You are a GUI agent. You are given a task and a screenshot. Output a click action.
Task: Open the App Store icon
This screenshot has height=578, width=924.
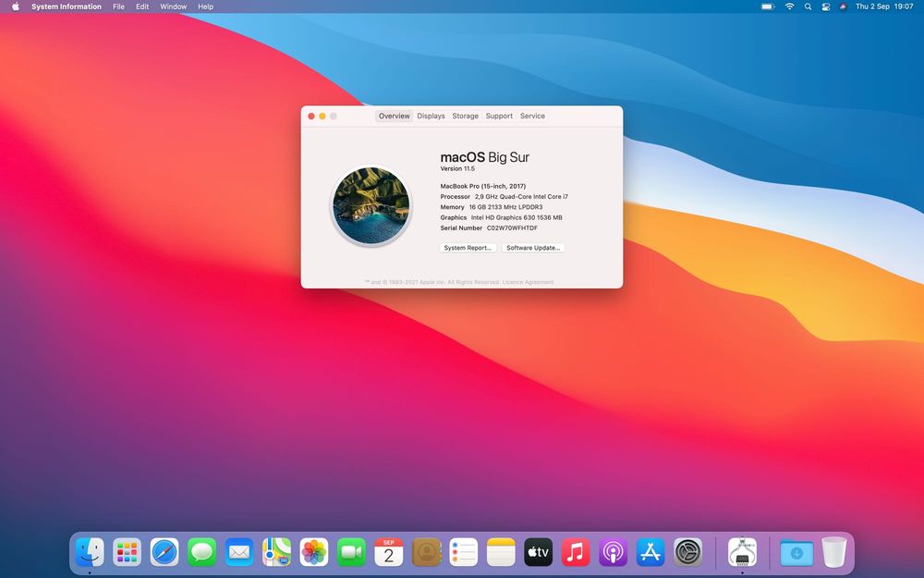(x=650, y=553)
